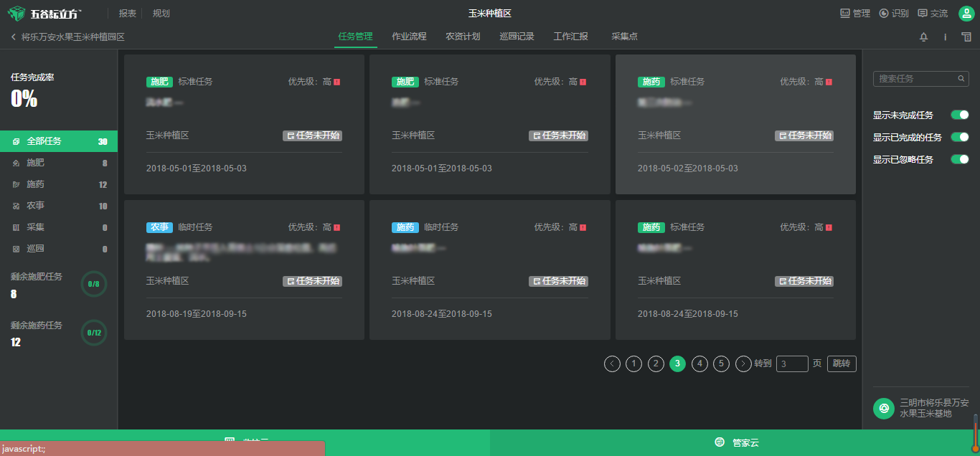This screenshot has height=456, width=980.
Task: Disable the 显示未完成任务 toggle
Action: [959, 114]
